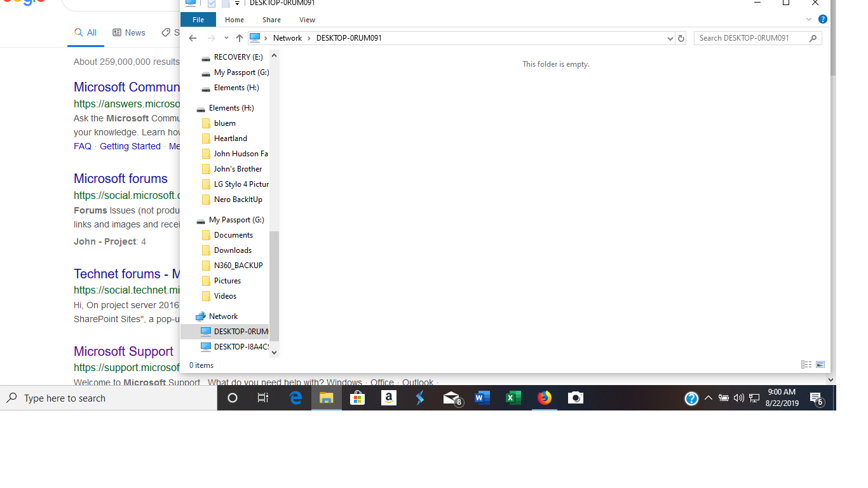Open the File tab
The width and height of the screenshot is (868, 488).
(198, 20)
